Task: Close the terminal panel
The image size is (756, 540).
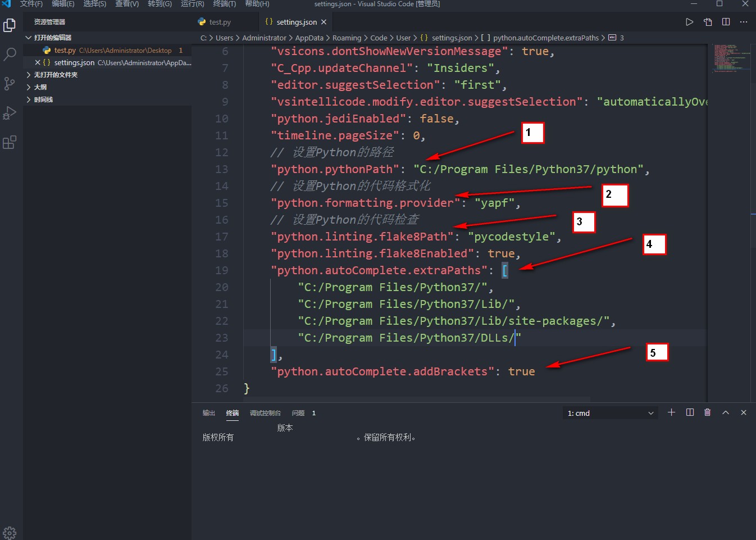Action: tap(744, 412)
